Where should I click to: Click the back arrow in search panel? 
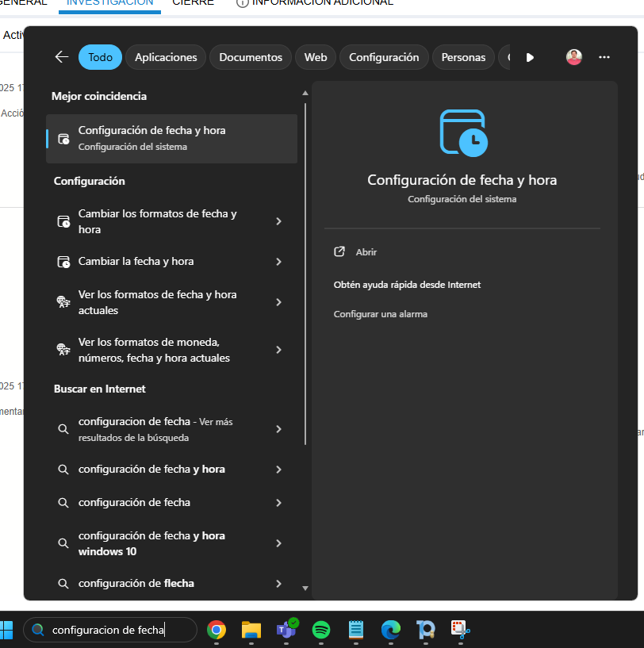tap(62, 57)
